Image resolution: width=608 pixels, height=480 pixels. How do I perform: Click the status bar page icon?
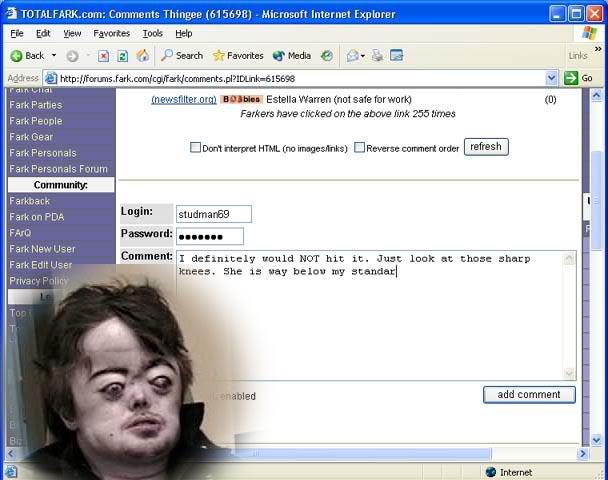tap(11, 471)
